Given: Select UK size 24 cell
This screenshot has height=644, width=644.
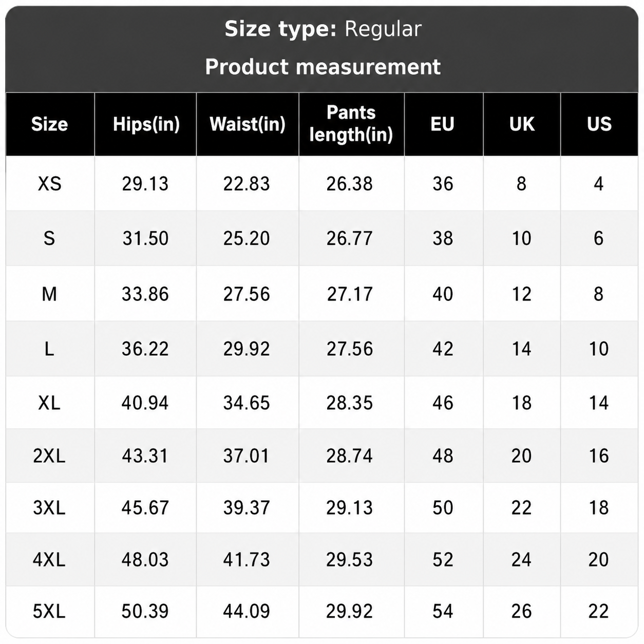Looking at the screenshot, I should tap(521, 559).
